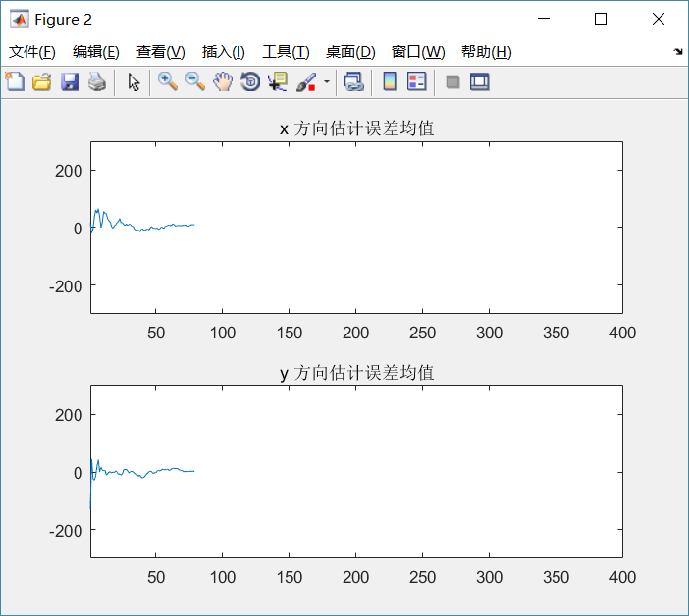Select the Brush data tool
The height and width of the screenshot is (616, 689).
306,81
